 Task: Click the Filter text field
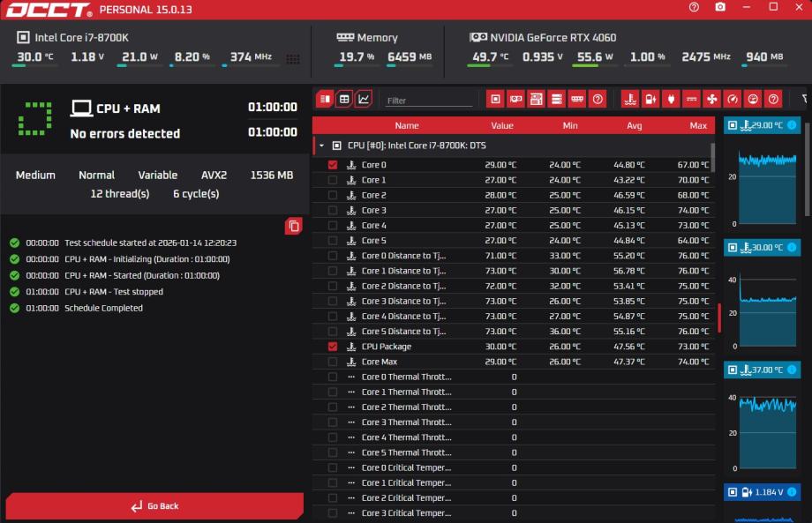point(429,101)
